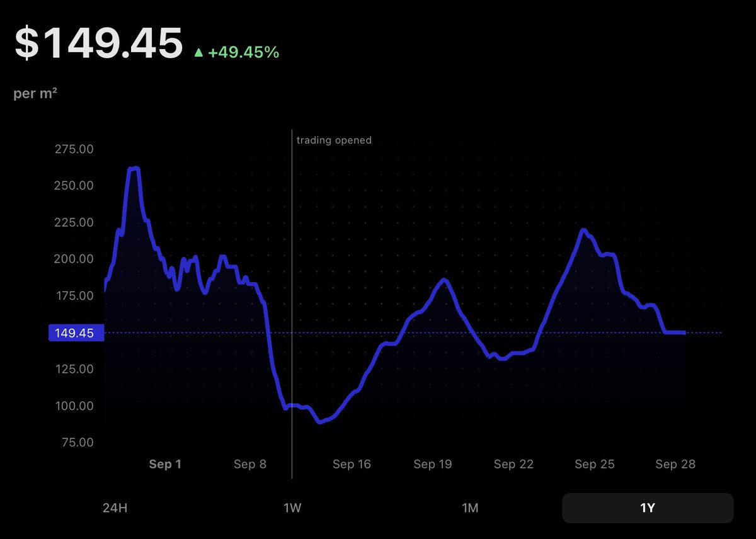
Task: Click the Sep 22 date label
Action: pos(513,464)
